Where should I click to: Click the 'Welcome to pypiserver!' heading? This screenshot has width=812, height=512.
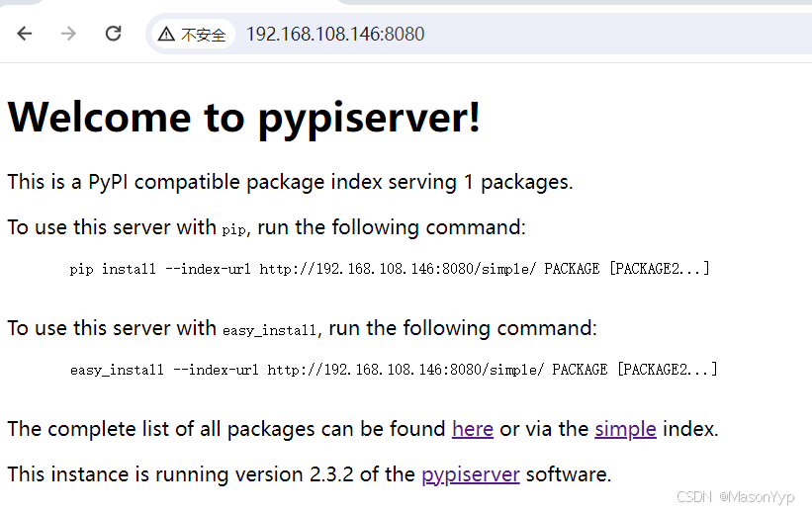(x=244, y=119)
